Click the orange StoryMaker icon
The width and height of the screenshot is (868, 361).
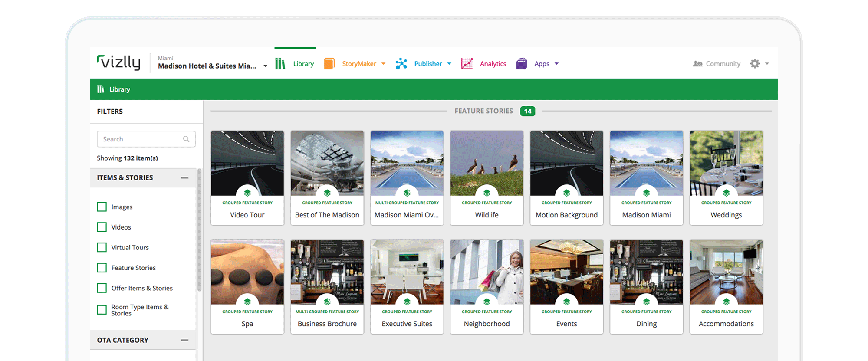coord(329,64)
